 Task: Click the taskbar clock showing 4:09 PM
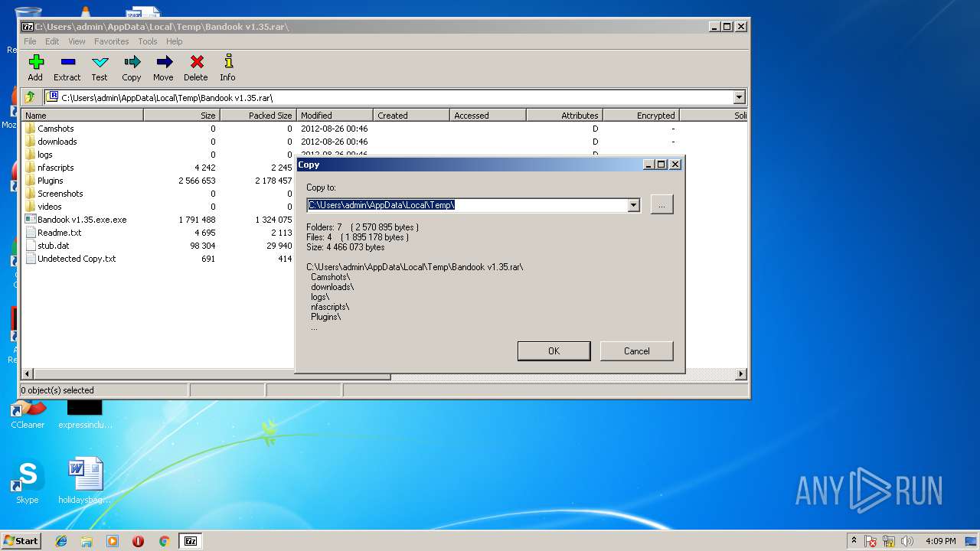click(940, 541)
